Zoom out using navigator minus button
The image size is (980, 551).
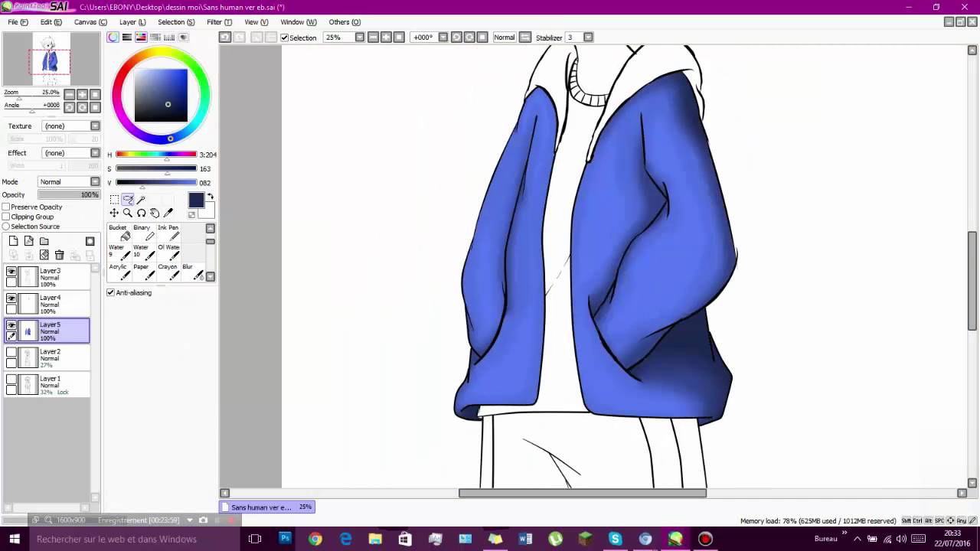coord(69,95)
